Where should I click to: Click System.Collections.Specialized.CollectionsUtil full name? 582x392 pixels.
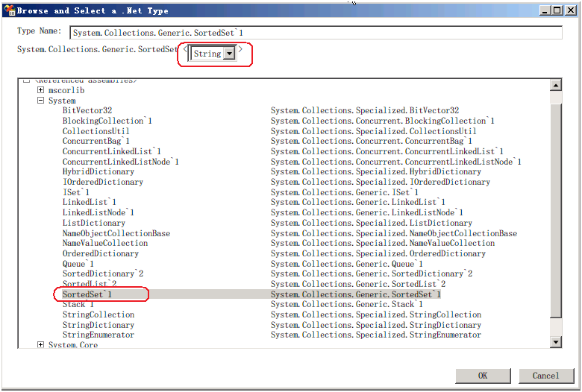(x=374, y=131)
